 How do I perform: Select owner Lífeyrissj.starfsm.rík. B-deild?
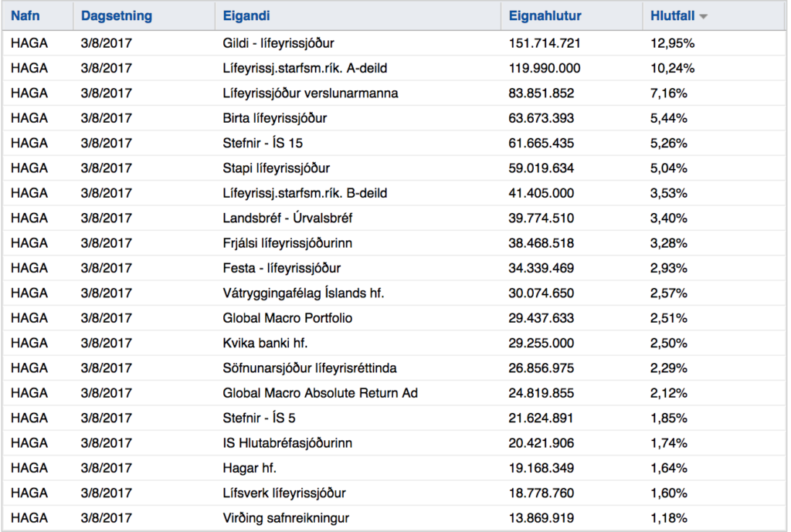point(304,193)
